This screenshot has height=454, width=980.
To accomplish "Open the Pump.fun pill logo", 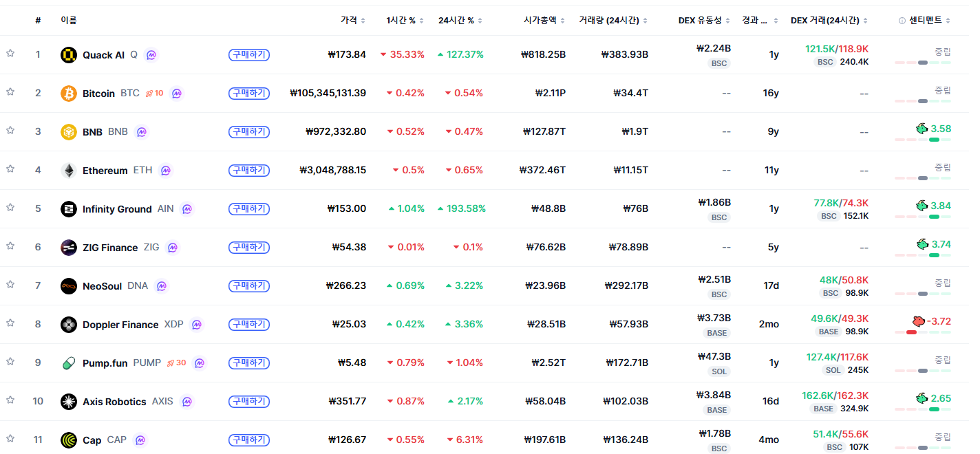I will tap(68, 363).
